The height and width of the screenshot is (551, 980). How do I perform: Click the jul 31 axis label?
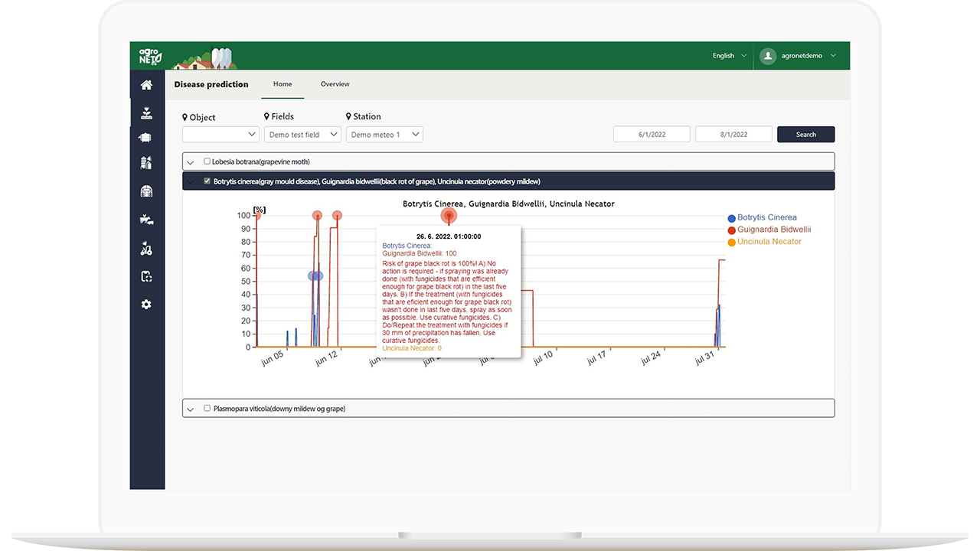(x=704, y=357)
